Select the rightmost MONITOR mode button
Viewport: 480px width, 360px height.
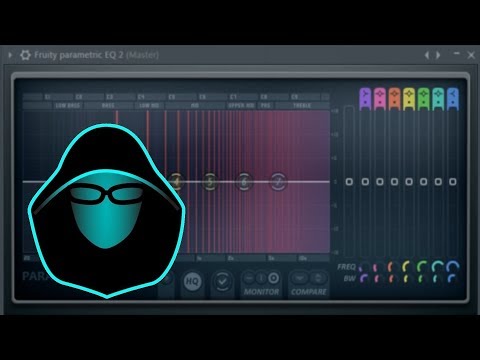[x=274, y=278]
